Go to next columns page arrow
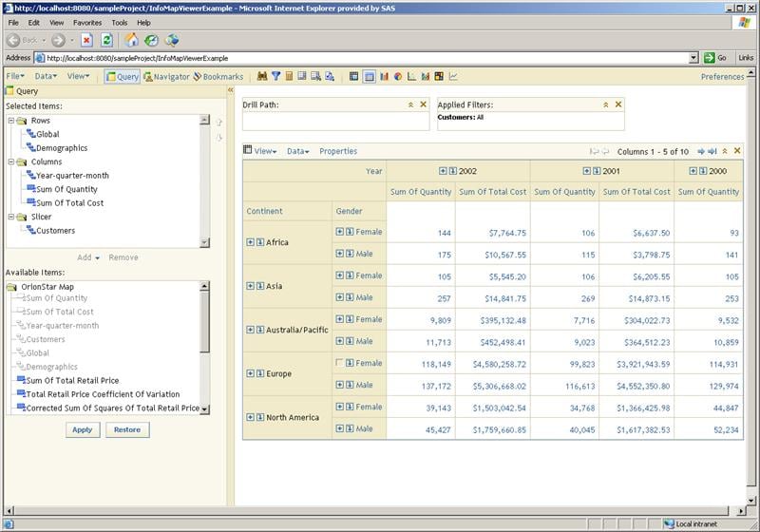The height and width of the screenshot is (532, 760). (x=700, y=151)
